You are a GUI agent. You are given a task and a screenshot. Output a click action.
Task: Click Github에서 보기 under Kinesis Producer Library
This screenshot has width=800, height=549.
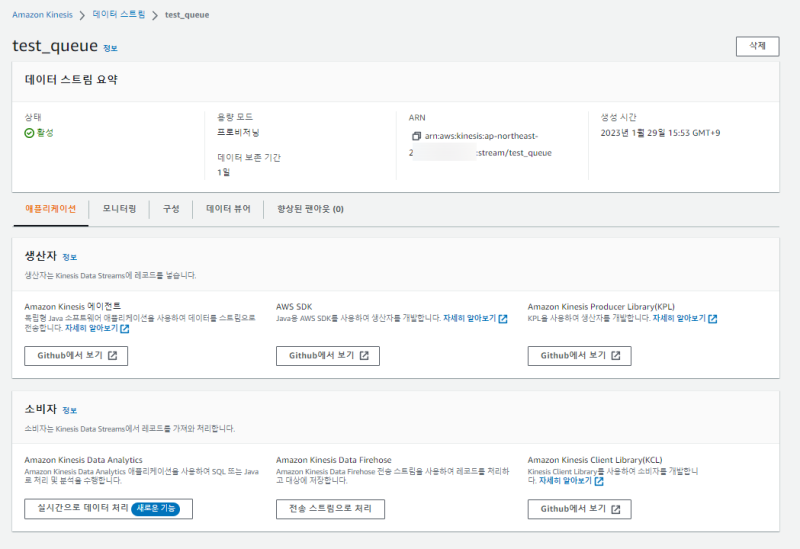tap(579, 355)
